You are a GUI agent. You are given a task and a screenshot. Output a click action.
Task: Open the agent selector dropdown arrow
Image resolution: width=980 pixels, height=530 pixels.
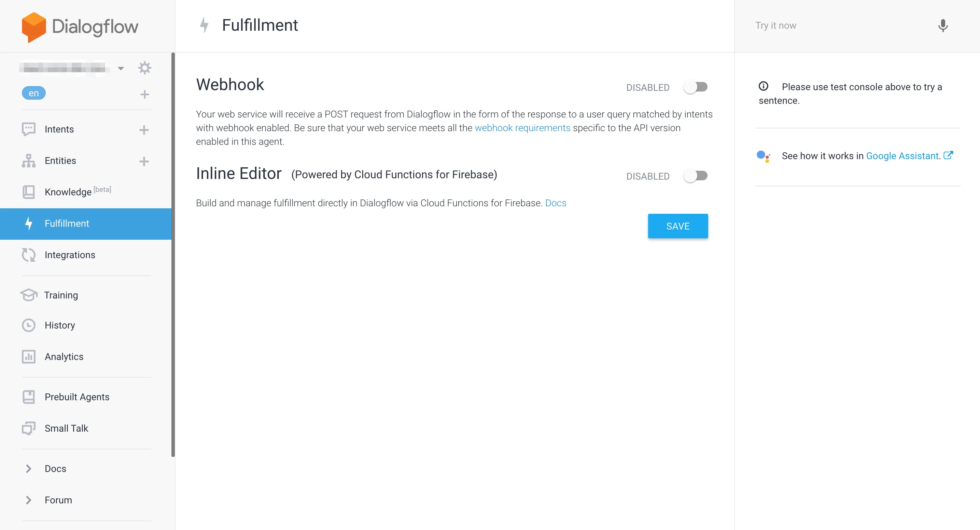121,69
